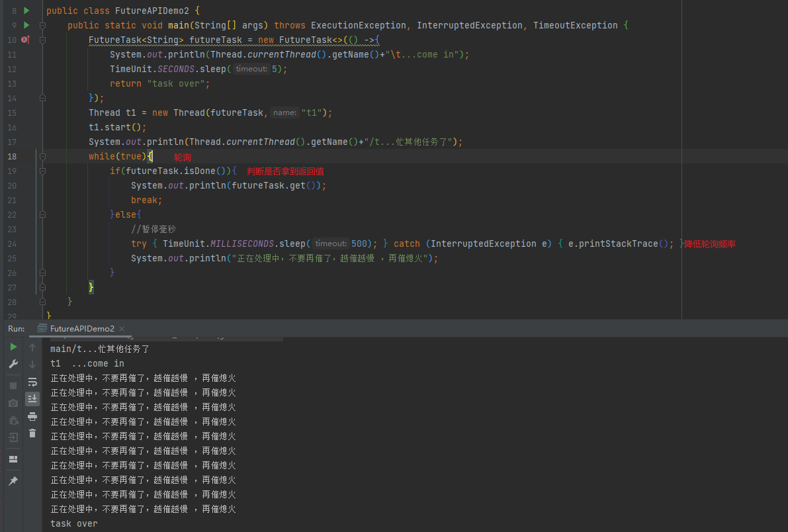Run main method from gutter arrow on line 9

click(x=26, y=25)
